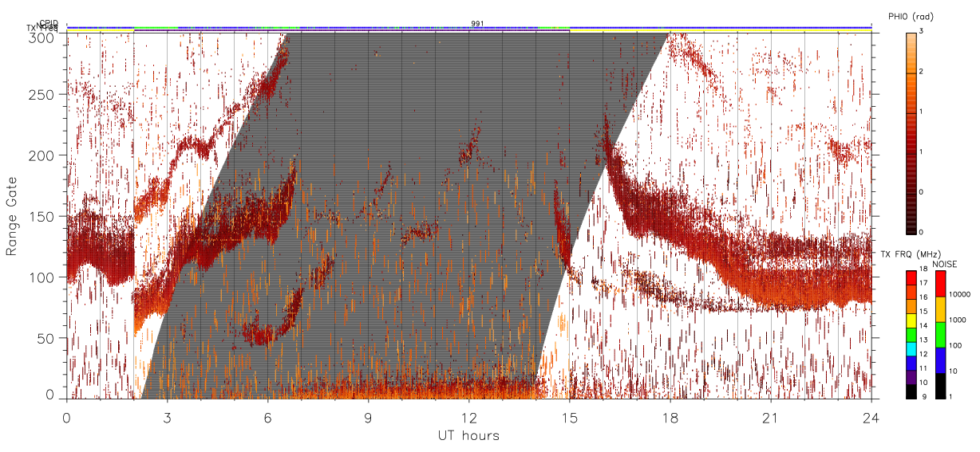980x452 pixels.
Task: Click the blue noise strip above the plot
Action: (x=469, y=26)
